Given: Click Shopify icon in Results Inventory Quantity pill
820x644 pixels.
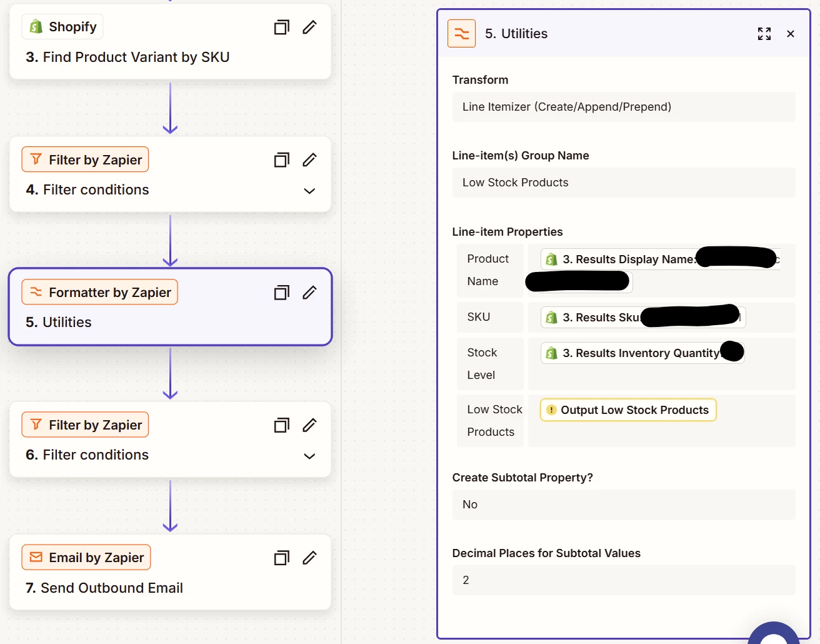Looking at the screenshot, I should click(551, 353).
